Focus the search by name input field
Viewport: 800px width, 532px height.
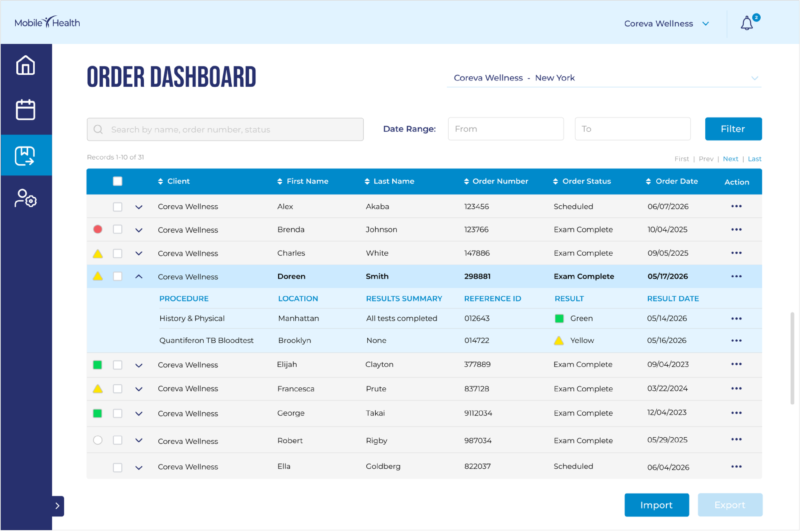(225, 129)
